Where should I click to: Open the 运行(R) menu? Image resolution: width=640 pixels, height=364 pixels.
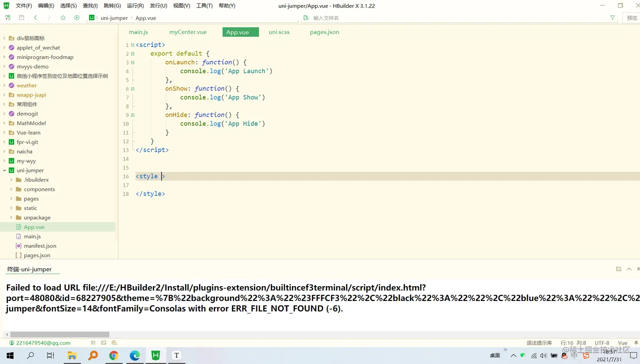click(135, 6)
